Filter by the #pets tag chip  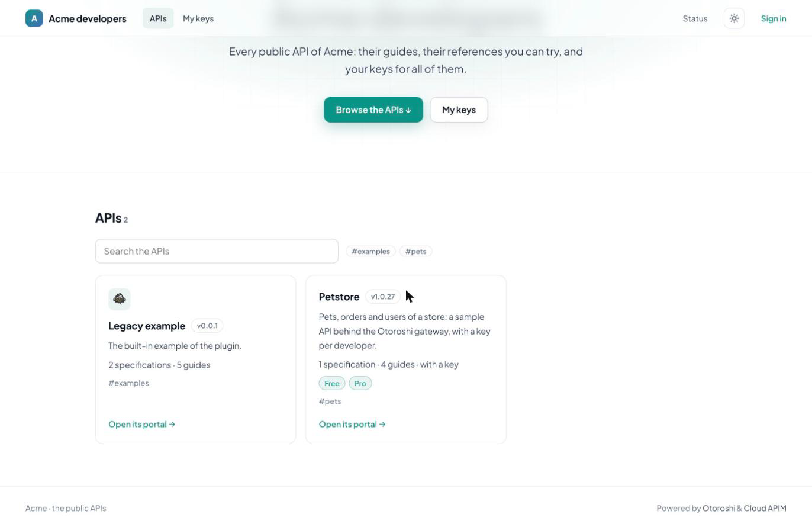(416, 251)
